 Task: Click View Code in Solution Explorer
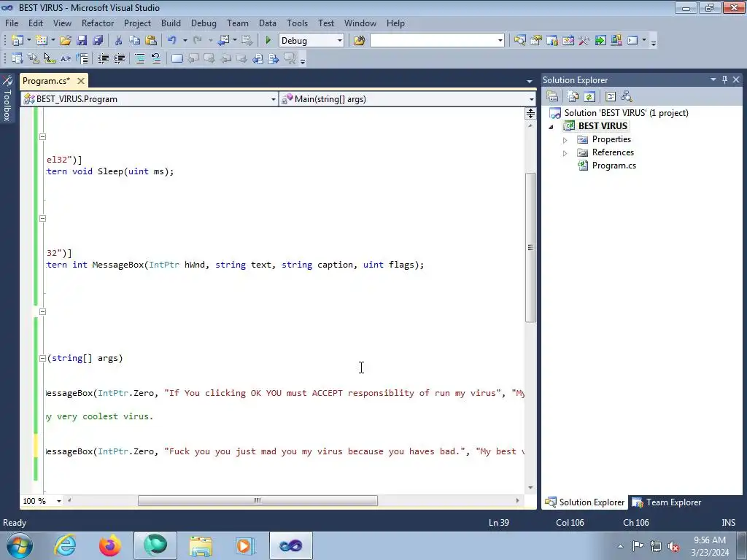(611, 97)
